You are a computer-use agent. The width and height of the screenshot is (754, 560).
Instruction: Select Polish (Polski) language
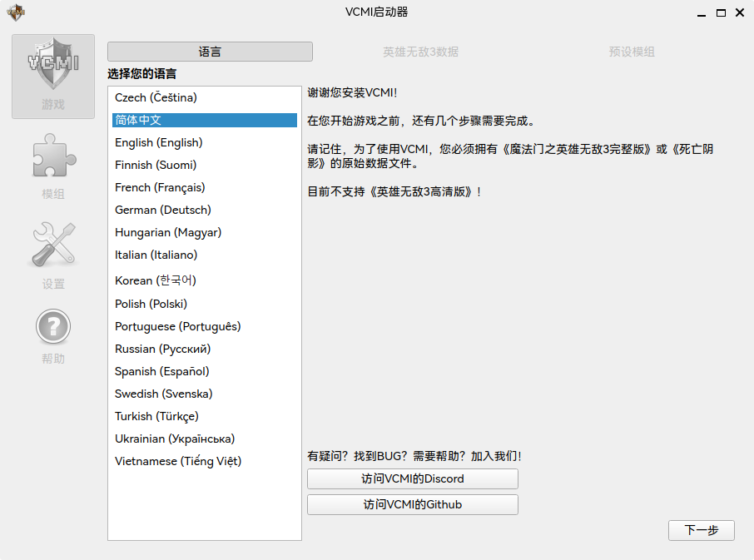click(205, 304)
